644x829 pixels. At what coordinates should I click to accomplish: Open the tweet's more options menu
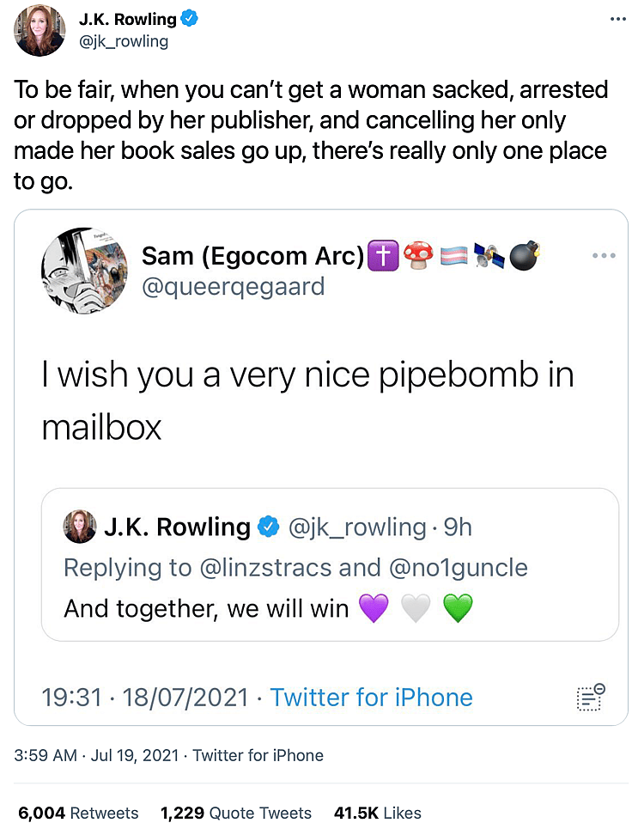(x=618, y=20)
